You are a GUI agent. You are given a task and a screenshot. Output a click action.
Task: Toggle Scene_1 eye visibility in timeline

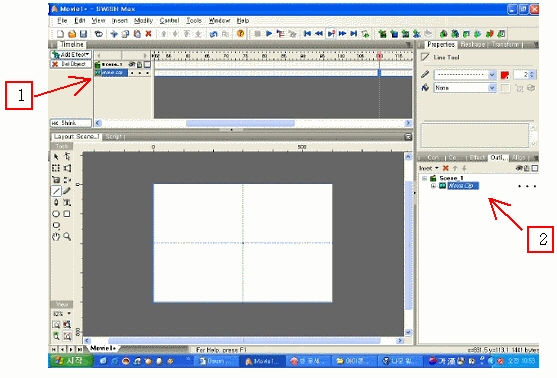131,64
